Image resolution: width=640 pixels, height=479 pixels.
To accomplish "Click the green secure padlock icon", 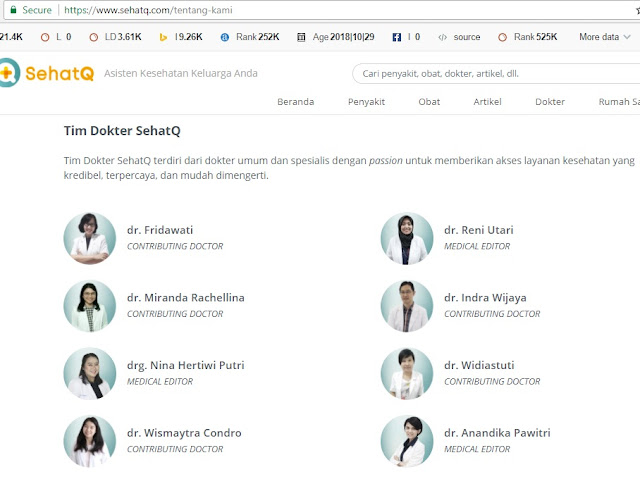I will (13, 10).
